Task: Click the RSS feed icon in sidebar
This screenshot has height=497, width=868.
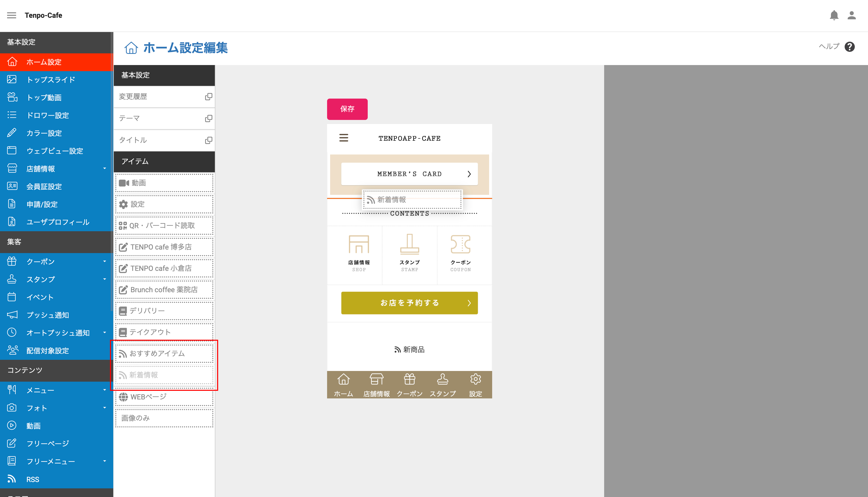Action: click(12, 478)
